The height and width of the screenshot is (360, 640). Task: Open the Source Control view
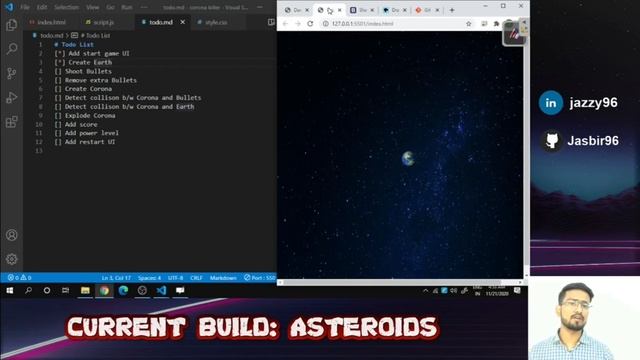click(11, 73)
